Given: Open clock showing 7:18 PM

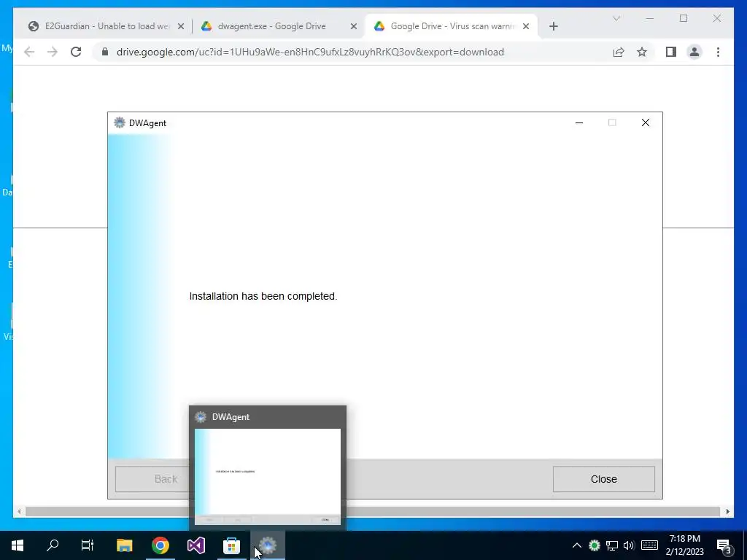Looking at the screenshot, I should 684,545.
